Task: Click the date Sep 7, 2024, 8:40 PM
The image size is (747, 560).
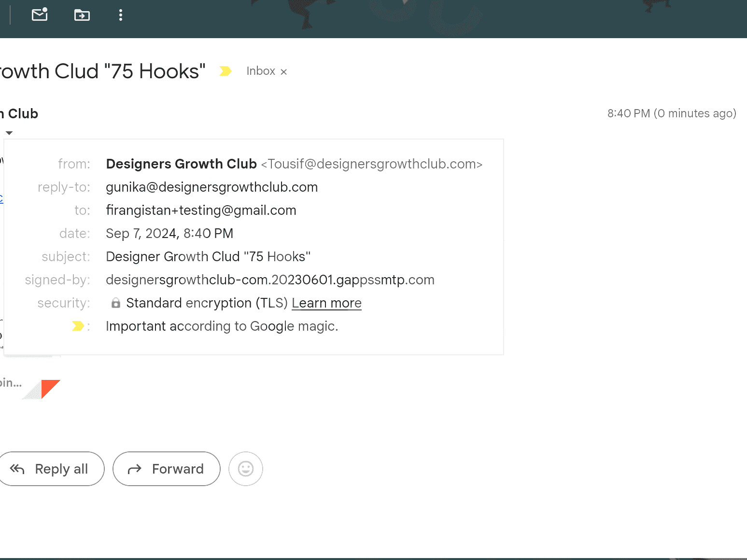Action: (x=169, y=233)
